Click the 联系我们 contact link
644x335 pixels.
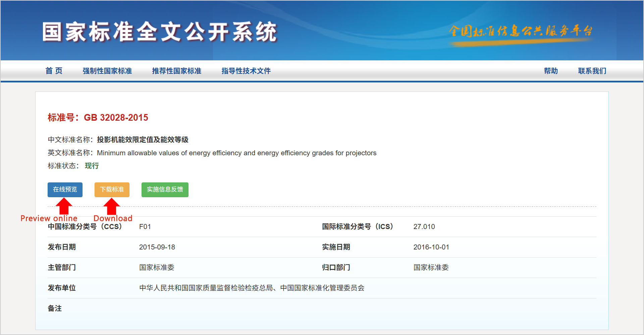592,71
